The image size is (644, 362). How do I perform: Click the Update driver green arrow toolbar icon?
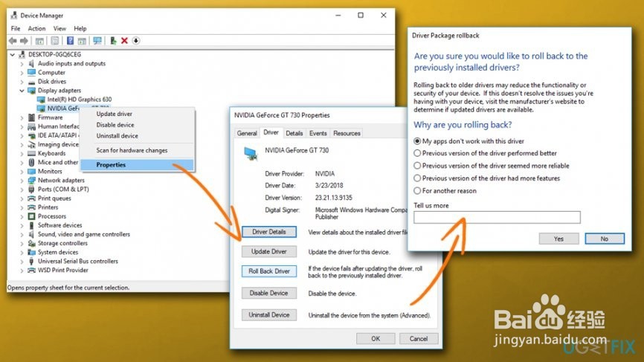tap(113, 41)
